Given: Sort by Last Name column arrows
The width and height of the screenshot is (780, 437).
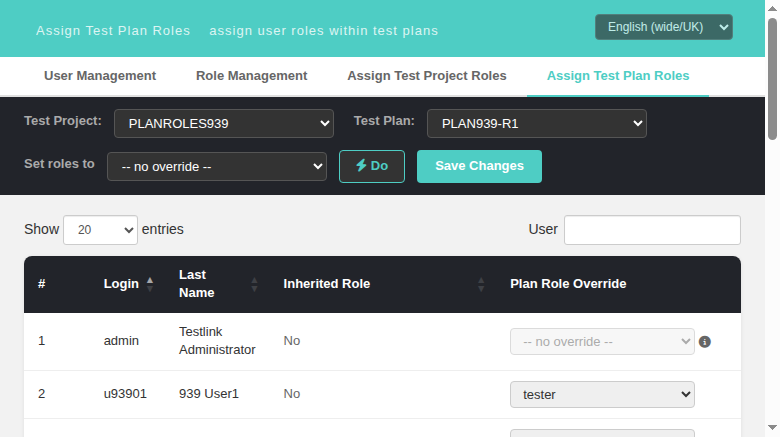Looking at the screenshot, I should point(254,284).
